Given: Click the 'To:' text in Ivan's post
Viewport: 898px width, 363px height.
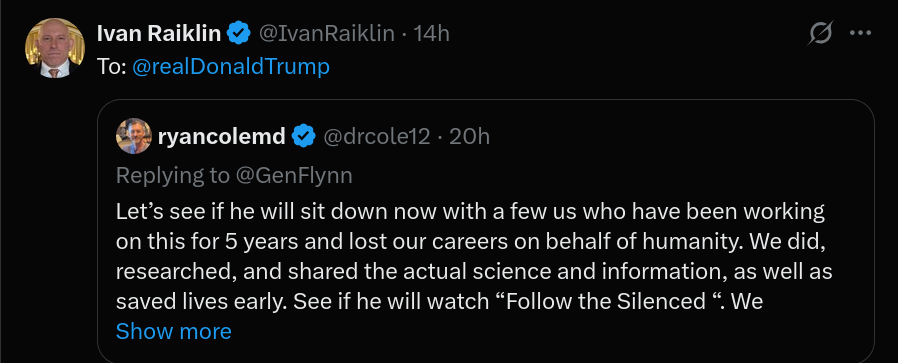Looking at the screenshot, I should (112, 67).
